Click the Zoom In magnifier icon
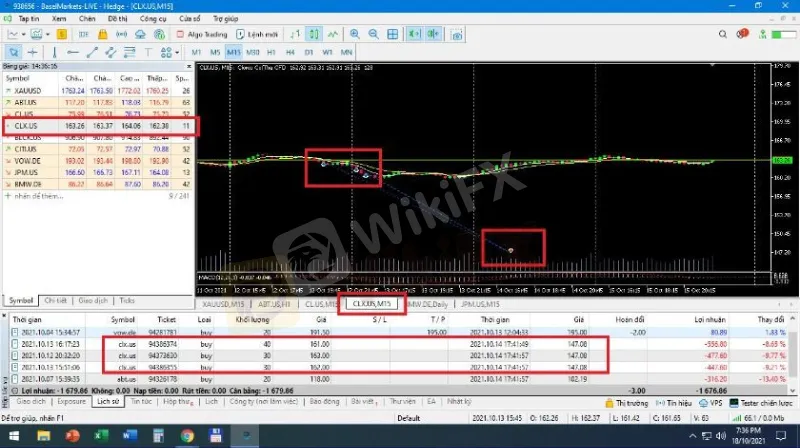 (356, 34)
